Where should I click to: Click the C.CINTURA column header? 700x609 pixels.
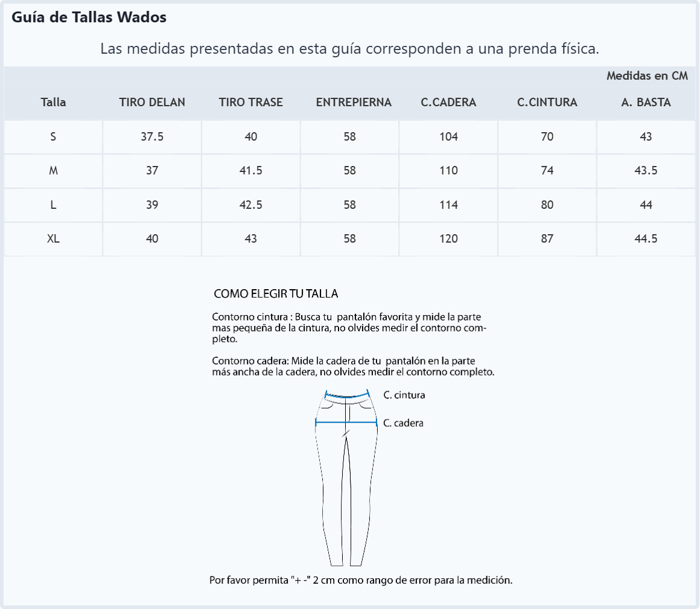[x=547, y=102]
